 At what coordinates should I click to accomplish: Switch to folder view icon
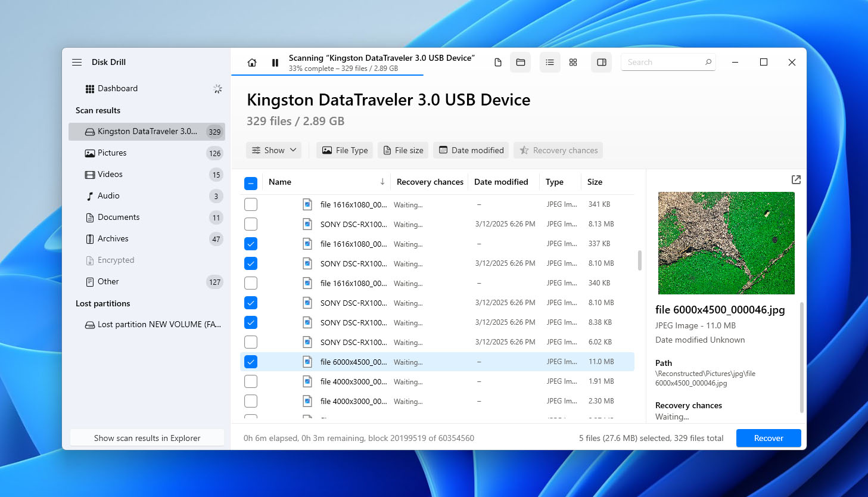pos(521,62)
